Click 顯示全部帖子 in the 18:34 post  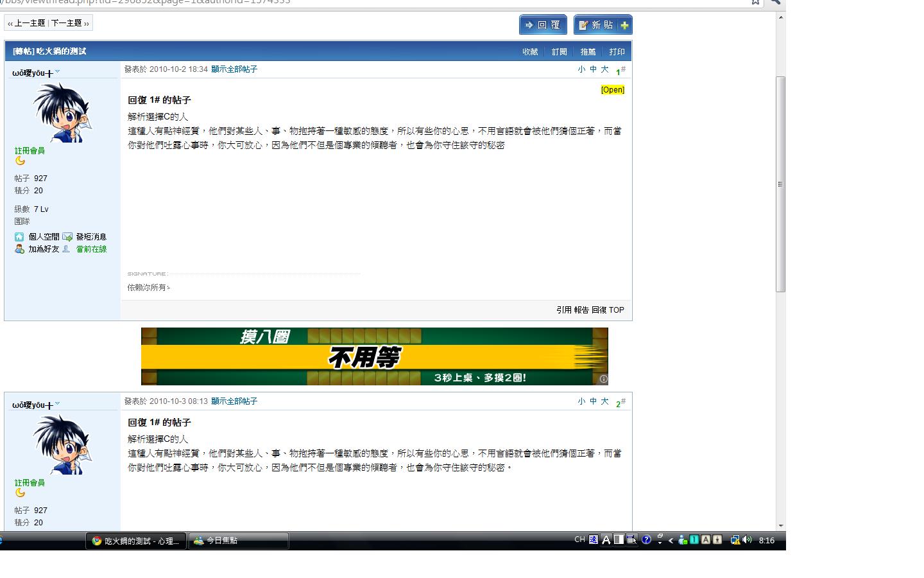(234, 69)
